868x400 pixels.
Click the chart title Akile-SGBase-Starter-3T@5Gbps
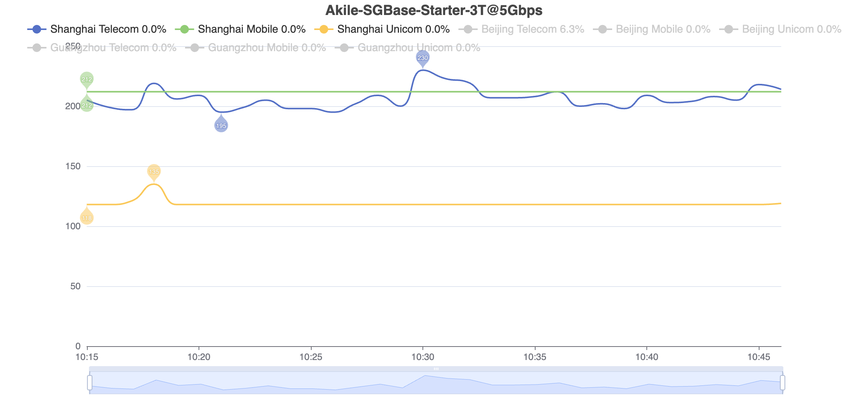(x=434, y=10)
